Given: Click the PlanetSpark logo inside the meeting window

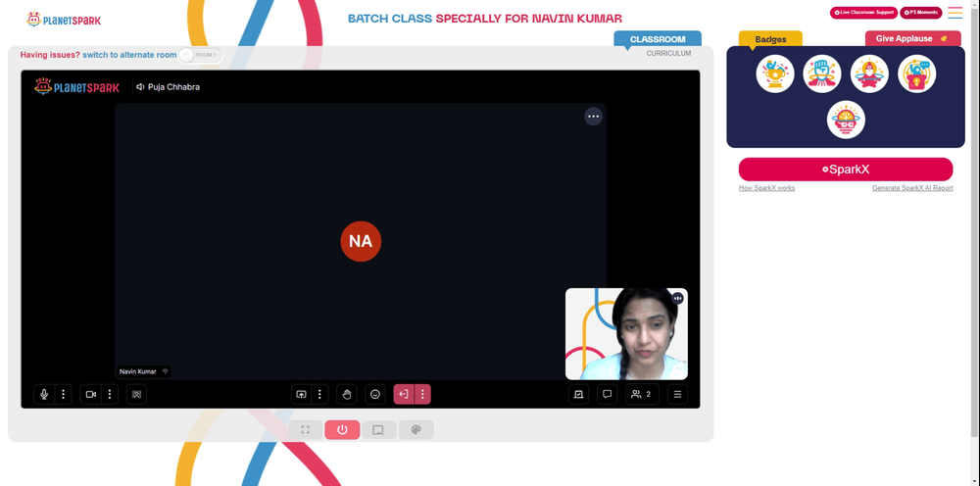Looking at the screenshot, I should coord(76,87).
